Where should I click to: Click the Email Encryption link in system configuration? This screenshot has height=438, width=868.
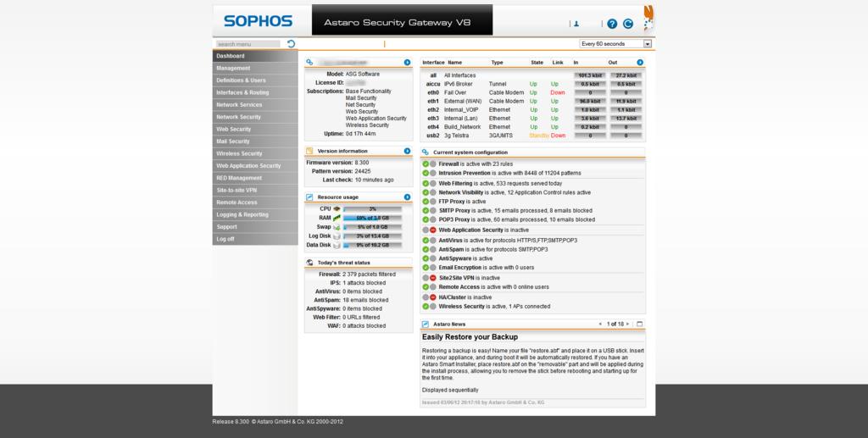point(460,268)
